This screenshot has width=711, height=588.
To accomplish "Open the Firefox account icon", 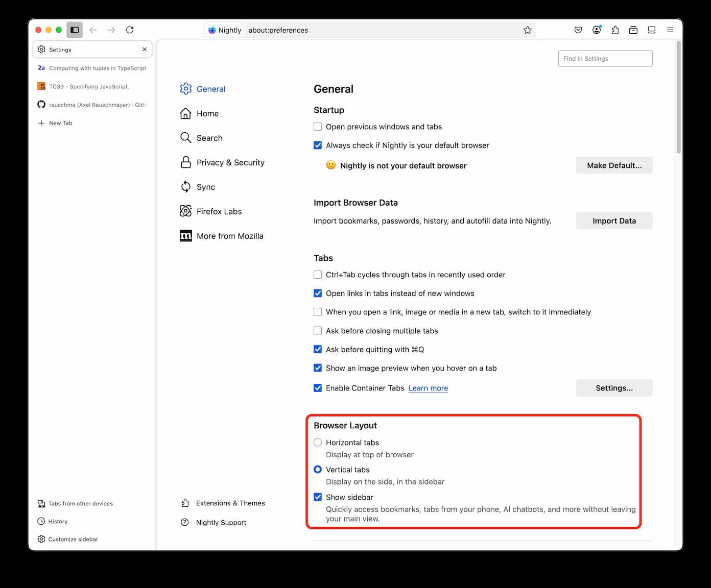I will [597, 30].
